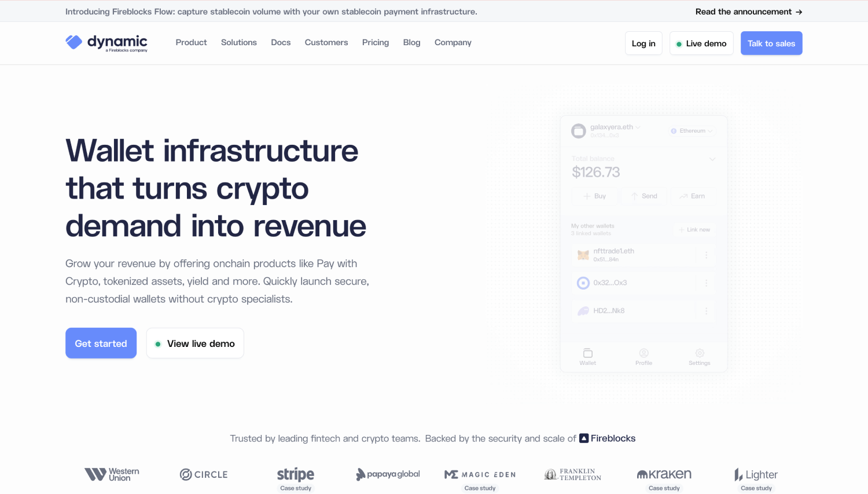868x494 pixels.
Task: Click the Papaya Global logo
Action: 388,474
